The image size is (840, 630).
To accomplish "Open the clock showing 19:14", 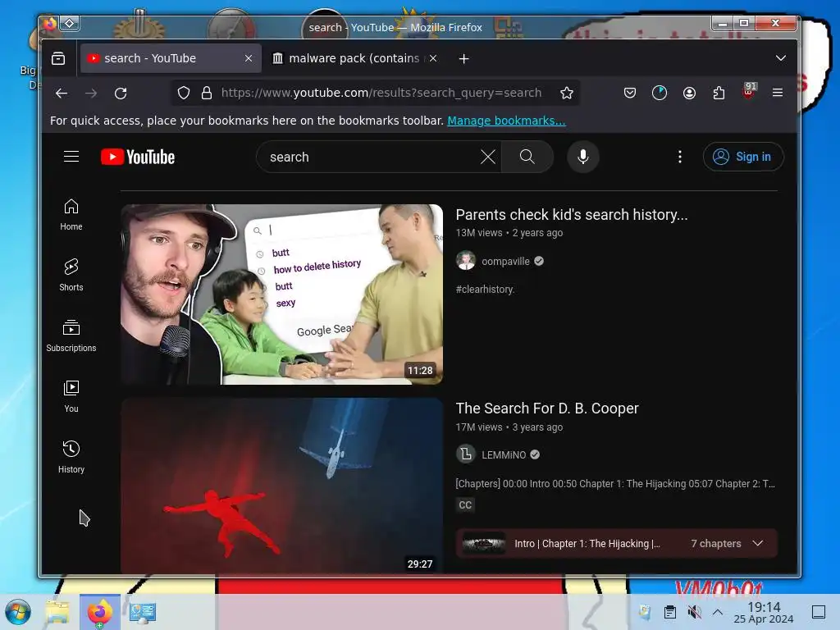I will 764,612.
